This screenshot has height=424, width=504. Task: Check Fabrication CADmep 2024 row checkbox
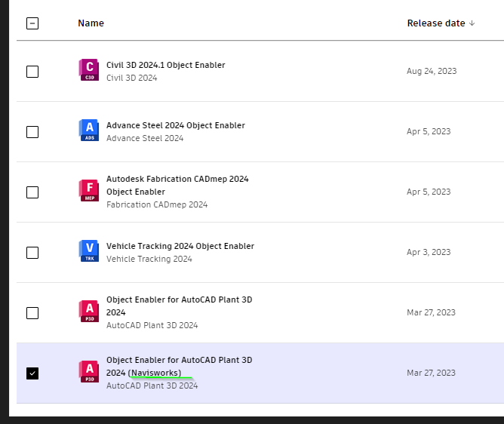click(32, 192)
